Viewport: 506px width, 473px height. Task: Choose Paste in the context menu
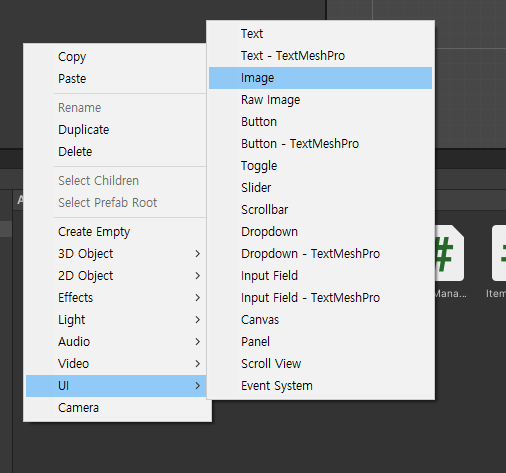(116, 79)
